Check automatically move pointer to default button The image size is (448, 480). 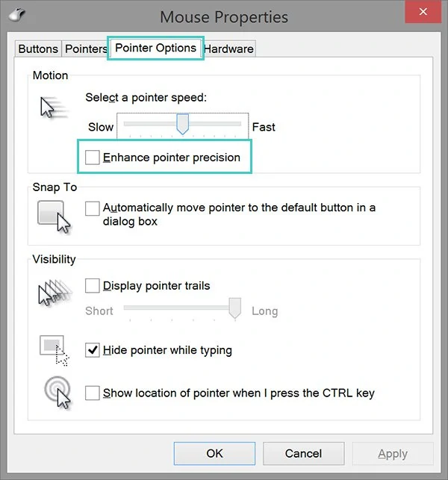coord(92,208)
